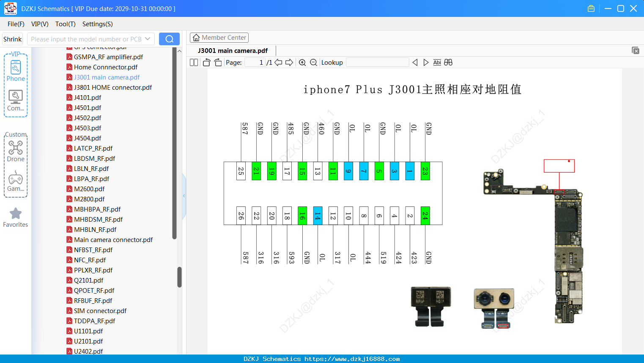Toggle the two-page layout view
The width and height of the screenshot is (644, 363).
[x=194, y=63]
